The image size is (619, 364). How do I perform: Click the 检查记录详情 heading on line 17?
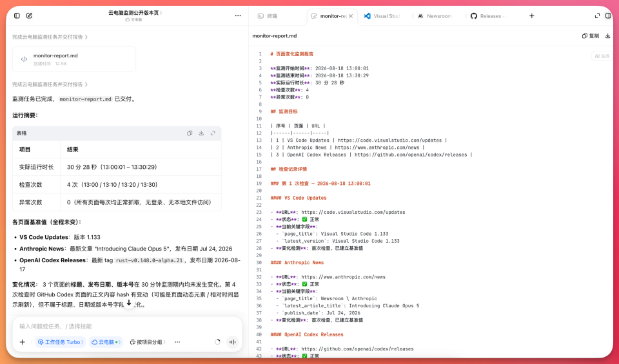click(x=289, y=169)
